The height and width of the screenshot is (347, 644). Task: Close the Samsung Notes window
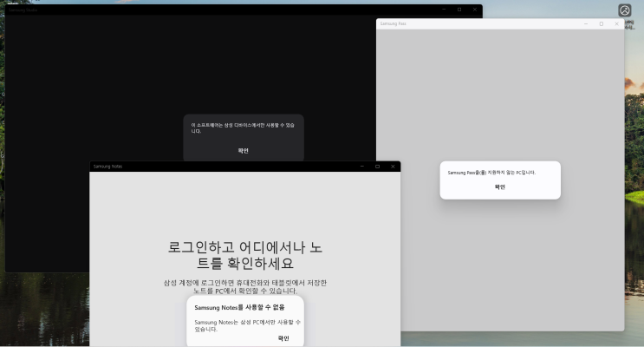point(393,167)
